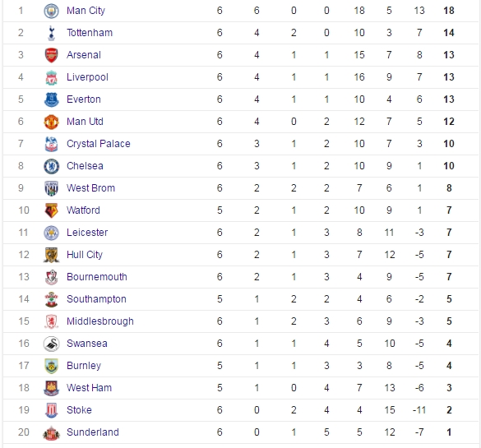Click the West Ham crest icon
This screenshot has width=481, height=448.
point(51,388)
